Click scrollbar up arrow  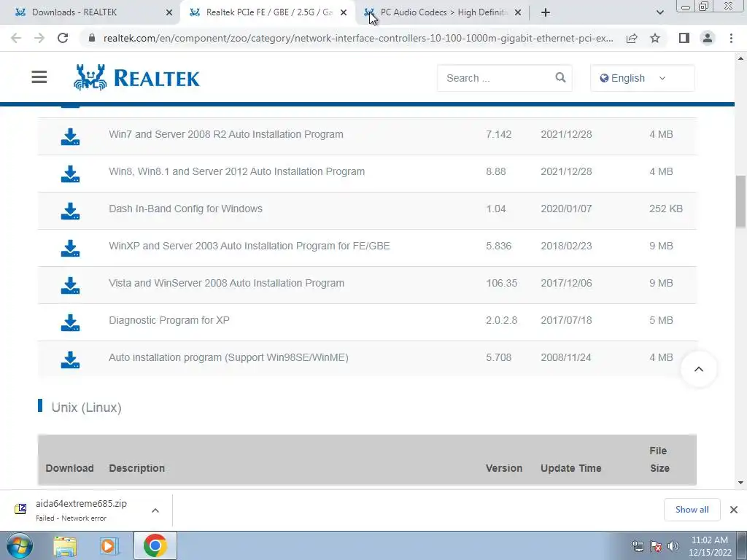pos(740,58)
